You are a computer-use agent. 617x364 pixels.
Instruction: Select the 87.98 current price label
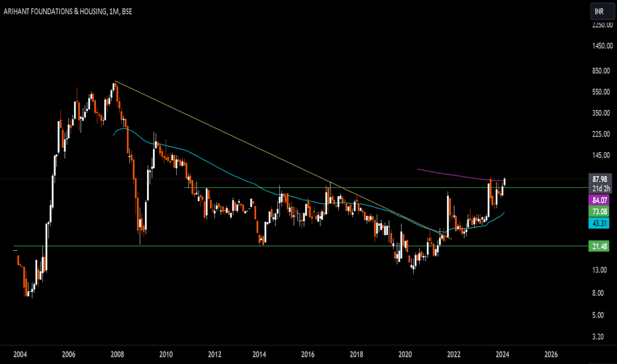pos(600,179)
